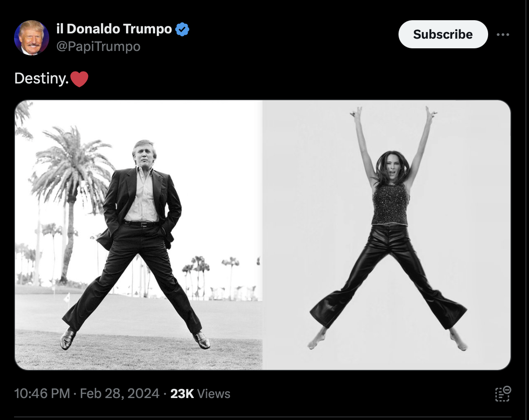View the 23K count number

point(182,394)
